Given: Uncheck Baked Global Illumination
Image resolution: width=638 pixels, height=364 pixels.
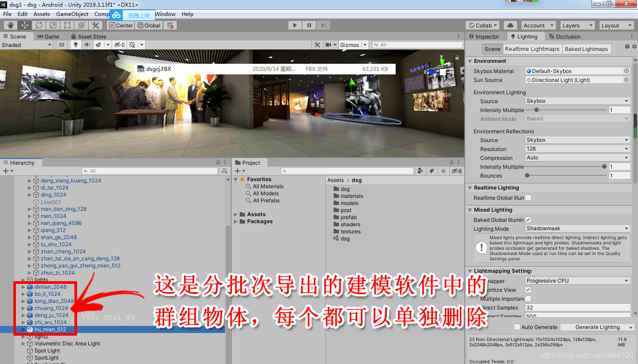Looking at the screenshot, I should [529, 220].
